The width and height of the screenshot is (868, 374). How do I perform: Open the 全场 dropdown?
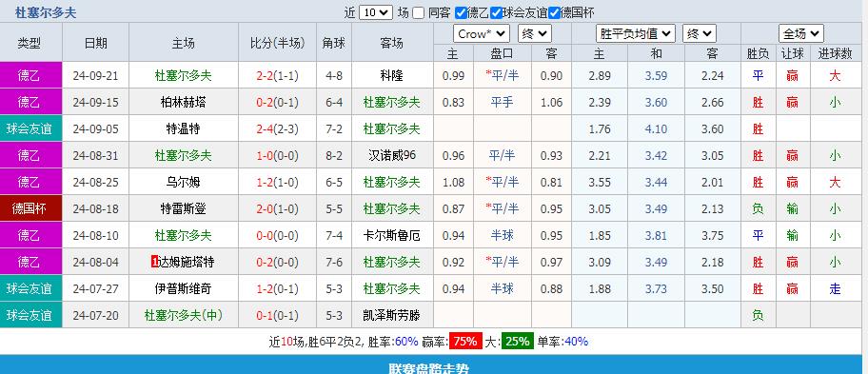point(801,33)
